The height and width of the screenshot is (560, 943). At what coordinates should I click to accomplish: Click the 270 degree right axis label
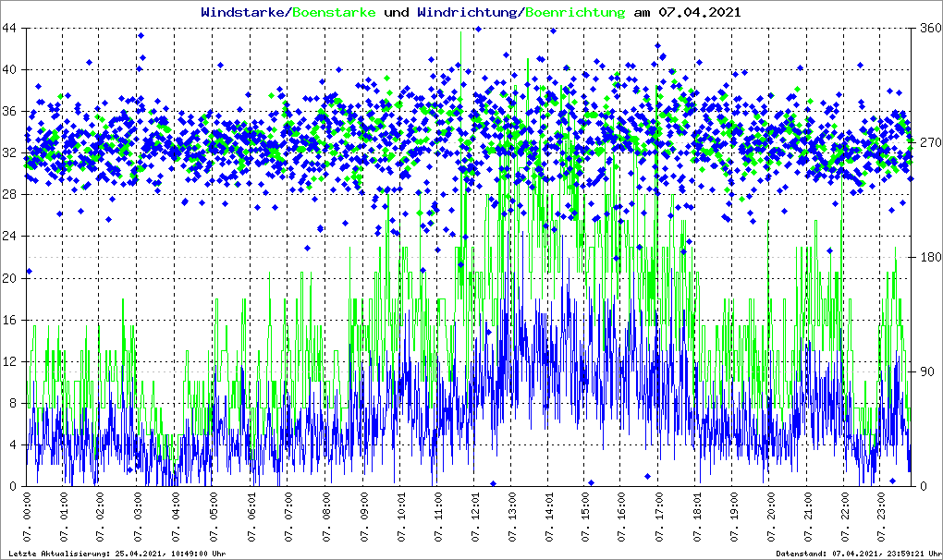pyautogui.click(x=929, y=142)
